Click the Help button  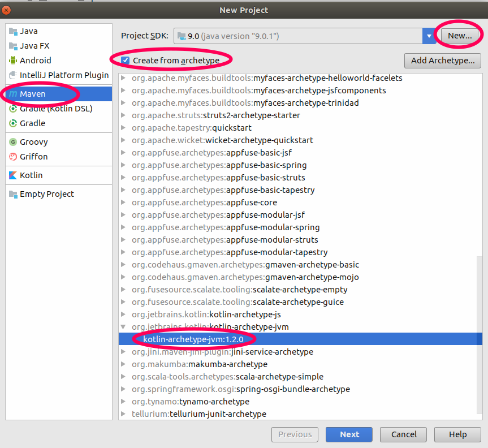pyautogui.click(x=457, y=434)
